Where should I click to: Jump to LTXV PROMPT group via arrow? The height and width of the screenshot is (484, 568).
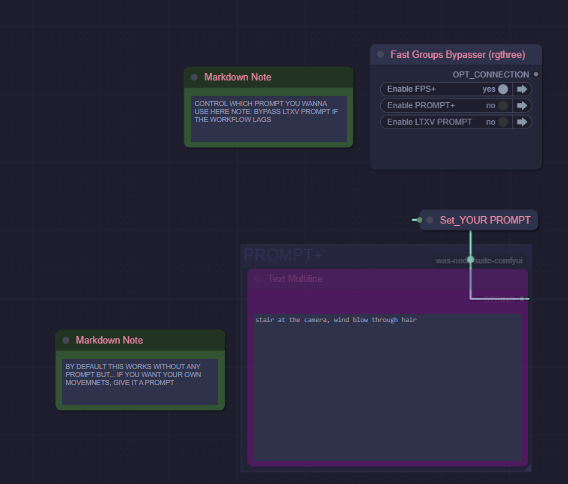coord(522,122)
